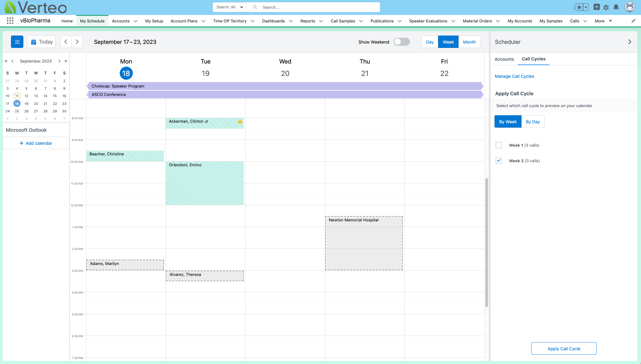Image resolution: width=641 pixels, height=364 pixels.
Task: Go to next week arrow
Action: click(77, 42)
